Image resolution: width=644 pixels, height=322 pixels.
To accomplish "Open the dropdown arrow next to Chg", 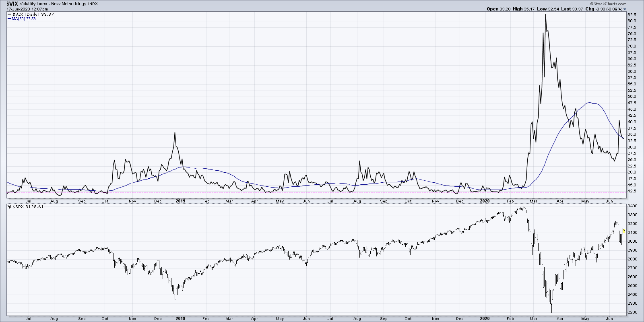I will click(625, 9).
